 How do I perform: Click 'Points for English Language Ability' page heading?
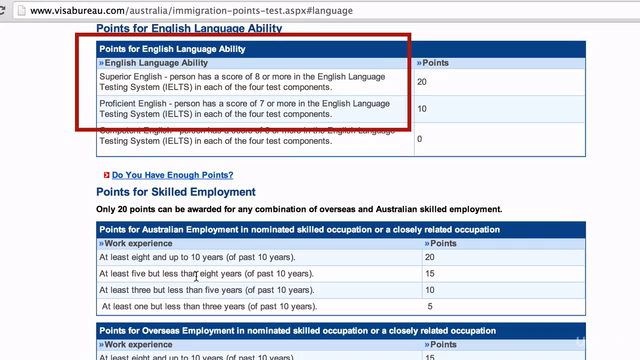pos(189,28)
